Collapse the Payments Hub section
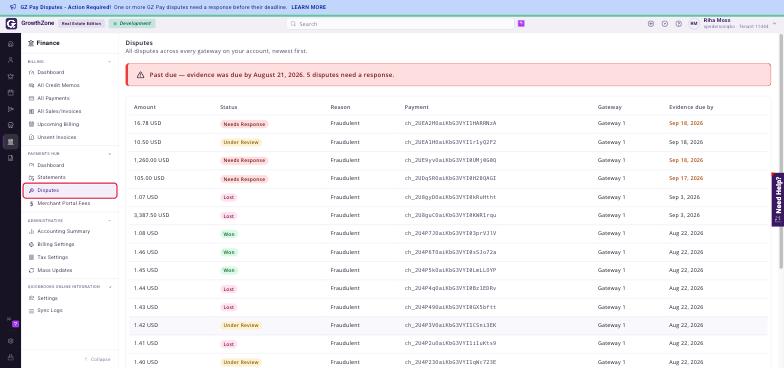 click(110, 154)
